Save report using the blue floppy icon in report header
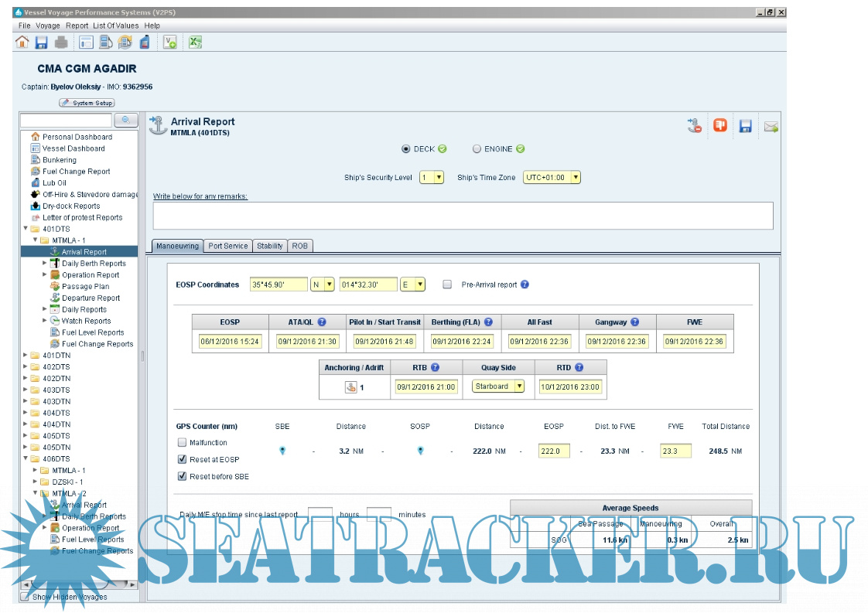 [x=745, y=127]
